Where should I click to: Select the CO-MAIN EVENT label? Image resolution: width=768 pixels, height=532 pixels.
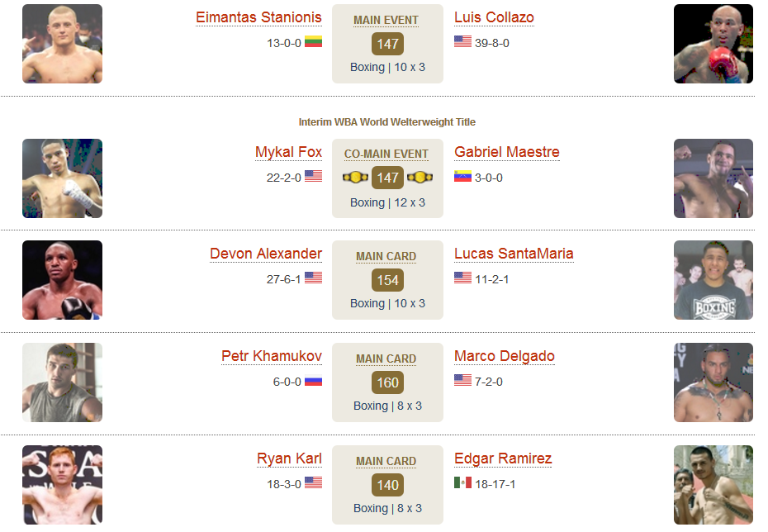tap(386, 154)
